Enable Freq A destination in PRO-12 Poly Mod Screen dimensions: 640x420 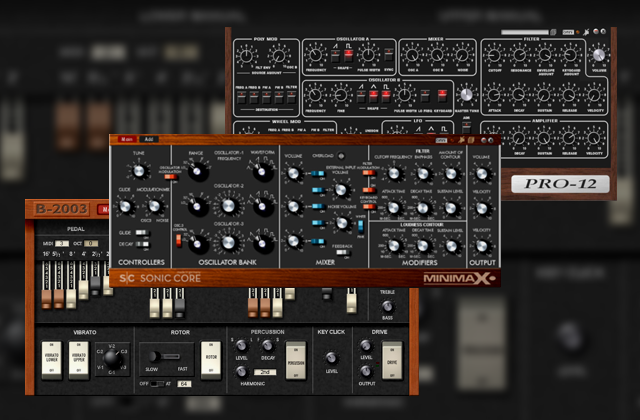(x=241, y=98)
